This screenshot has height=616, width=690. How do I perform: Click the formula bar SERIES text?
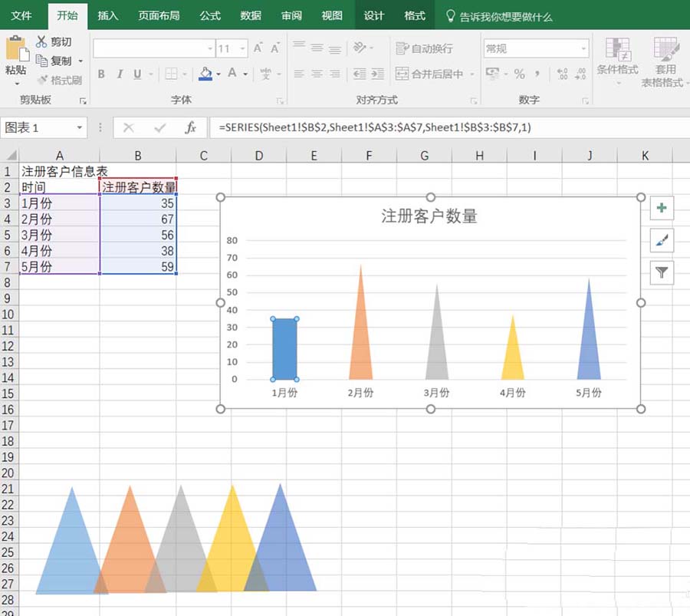click(x=375, y=127)
